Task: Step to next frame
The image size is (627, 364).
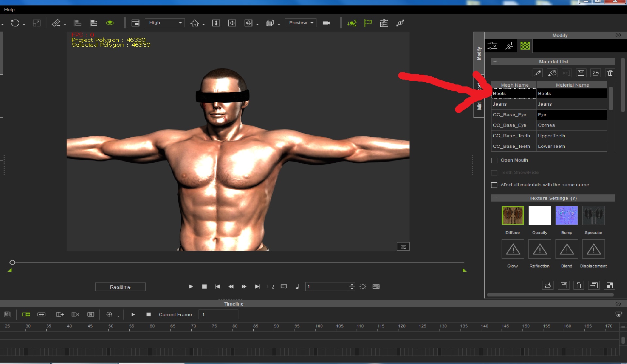Action: coord(244,287)
